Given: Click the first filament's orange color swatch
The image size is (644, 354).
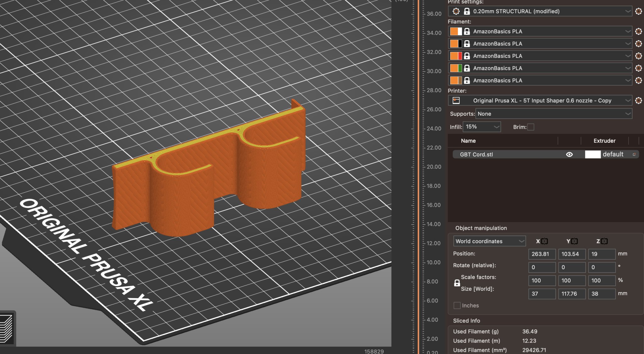Looking at the screenshot, I should pos(454,31).
